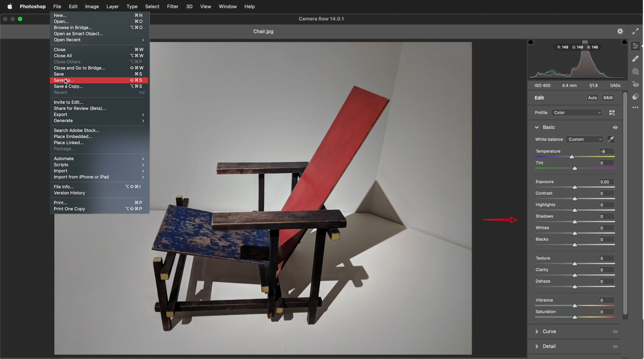This screenshot has height=359, width=644.
Task: Browse profiles grid icon
Action: pos(612,113)
